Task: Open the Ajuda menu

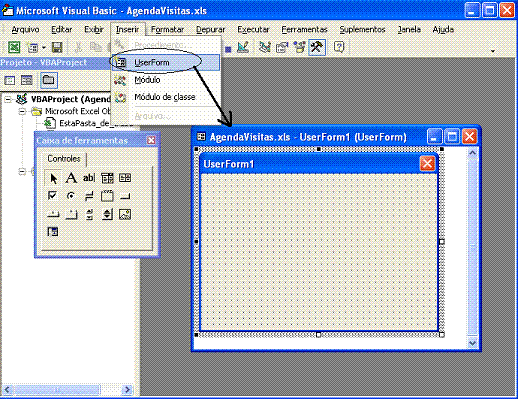Action: coord(443,30)
